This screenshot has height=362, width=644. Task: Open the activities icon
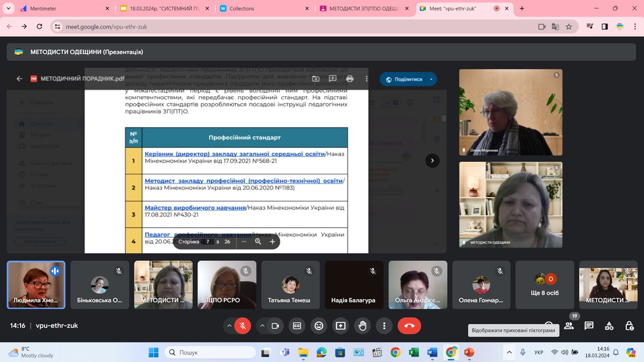coord(609,326)
